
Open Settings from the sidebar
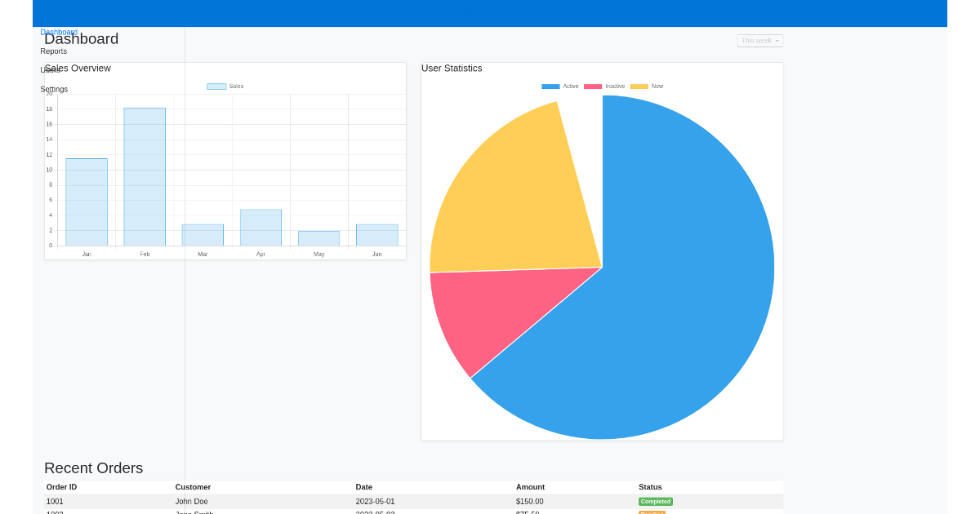[54, 89]
